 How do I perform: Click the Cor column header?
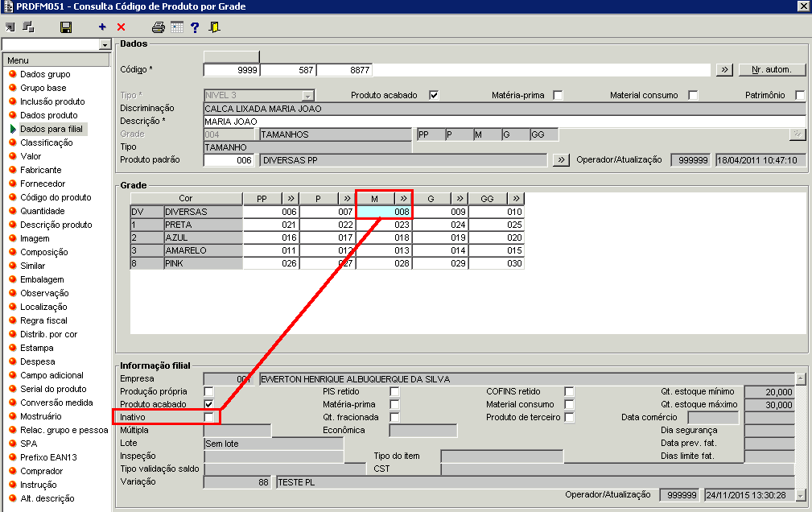[186, 199]
